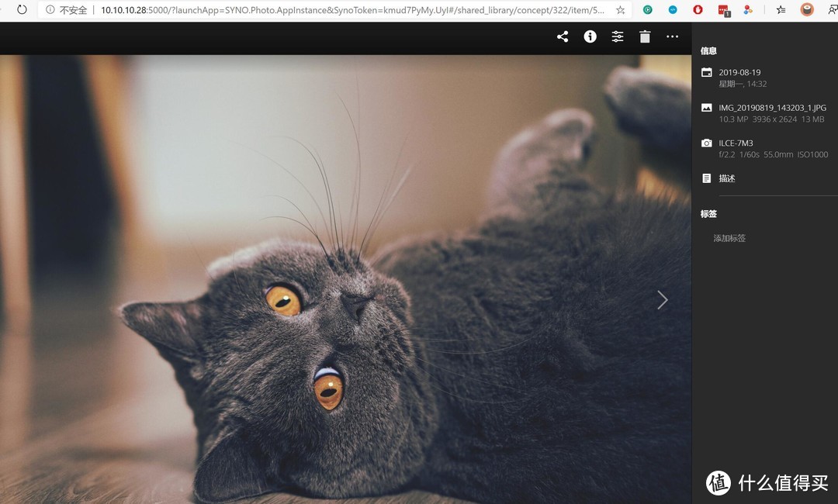Image resolution: width=838 pixels, height=504 pixels.
Task: Click the description document icon
Action: click(x=707, y=178)
